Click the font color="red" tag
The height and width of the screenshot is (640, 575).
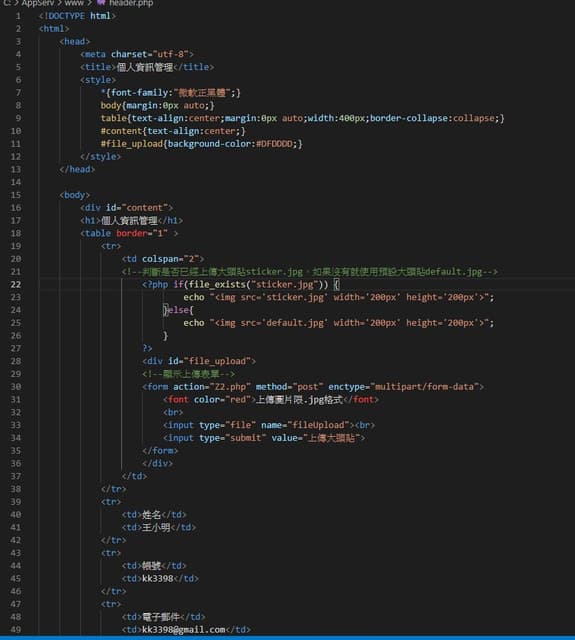coord(209,400)
